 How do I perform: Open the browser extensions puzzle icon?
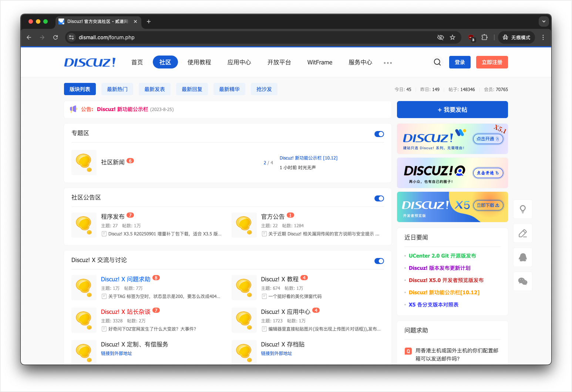484,37
